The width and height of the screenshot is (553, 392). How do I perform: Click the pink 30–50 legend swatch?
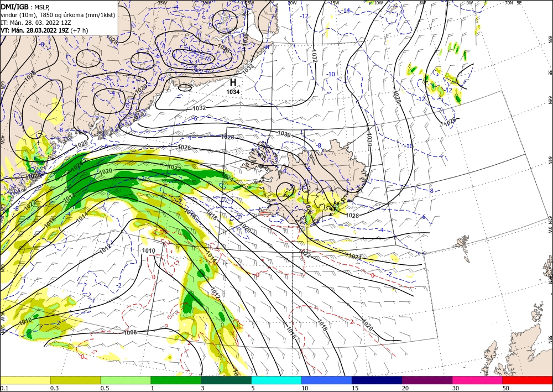[x=478, y=380]
